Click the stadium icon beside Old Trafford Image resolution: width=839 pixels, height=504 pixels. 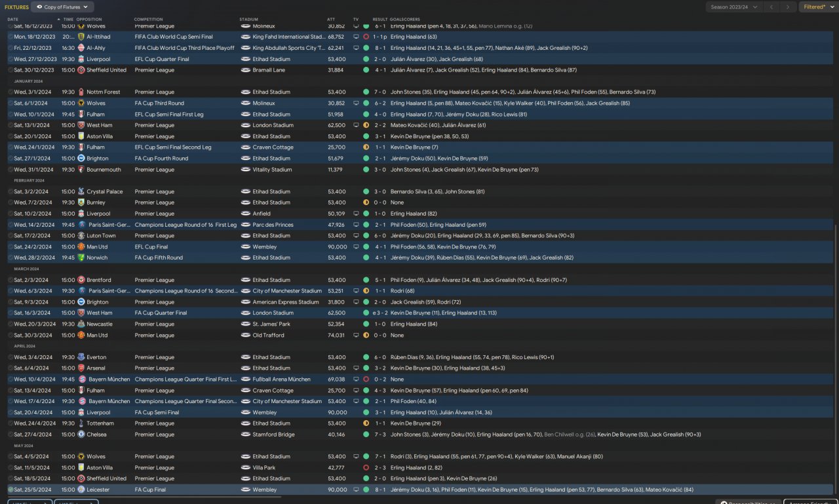click(x=246, y=335)
